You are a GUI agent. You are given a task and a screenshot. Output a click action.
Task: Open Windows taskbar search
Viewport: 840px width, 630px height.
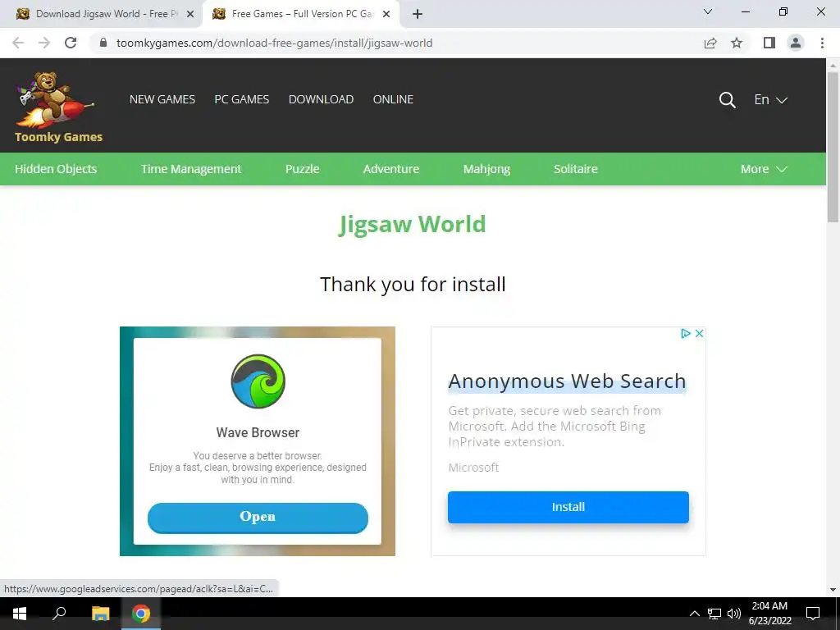point(59,614)
